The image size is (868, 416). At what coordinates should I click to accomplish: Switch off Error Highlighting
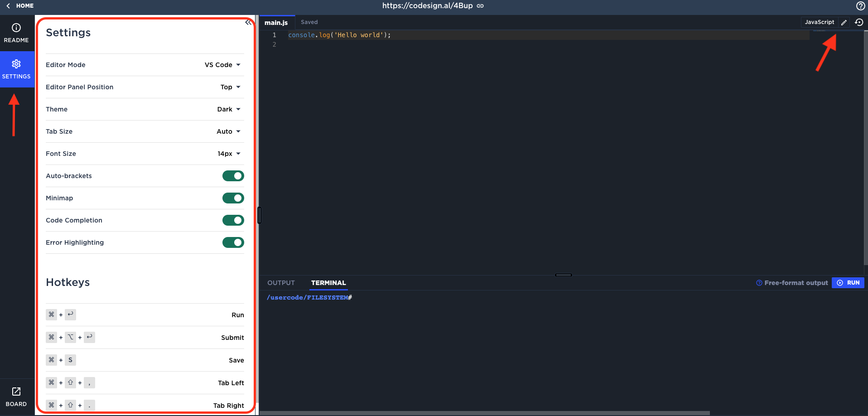pyautogui.click(x=233, y=242)
